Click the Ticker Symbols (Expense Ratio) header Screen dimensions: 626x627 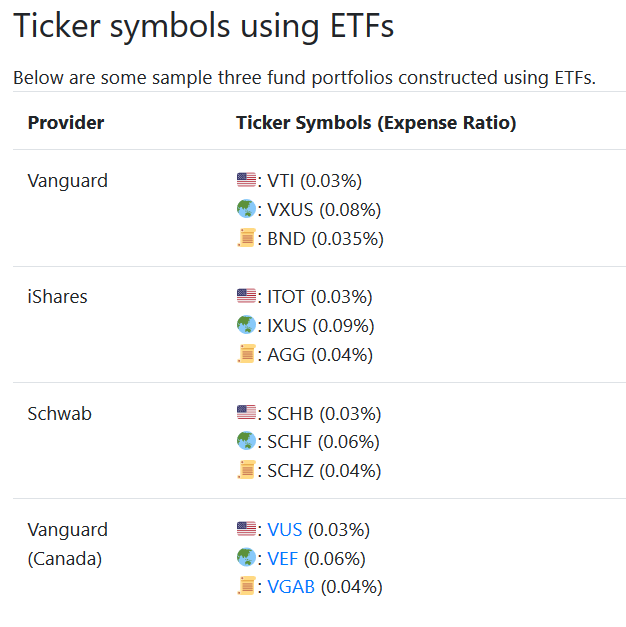[376, 122]
